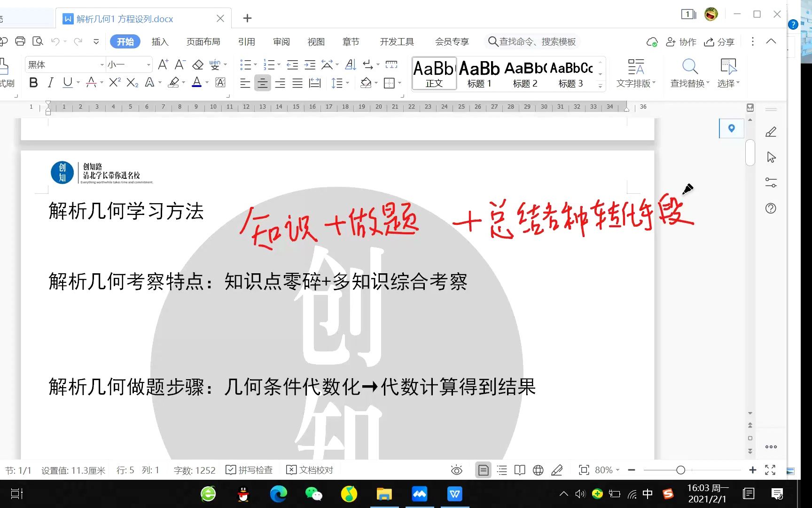Toggle underline formatting
812x508 pixels.
[x=68, y=83]
